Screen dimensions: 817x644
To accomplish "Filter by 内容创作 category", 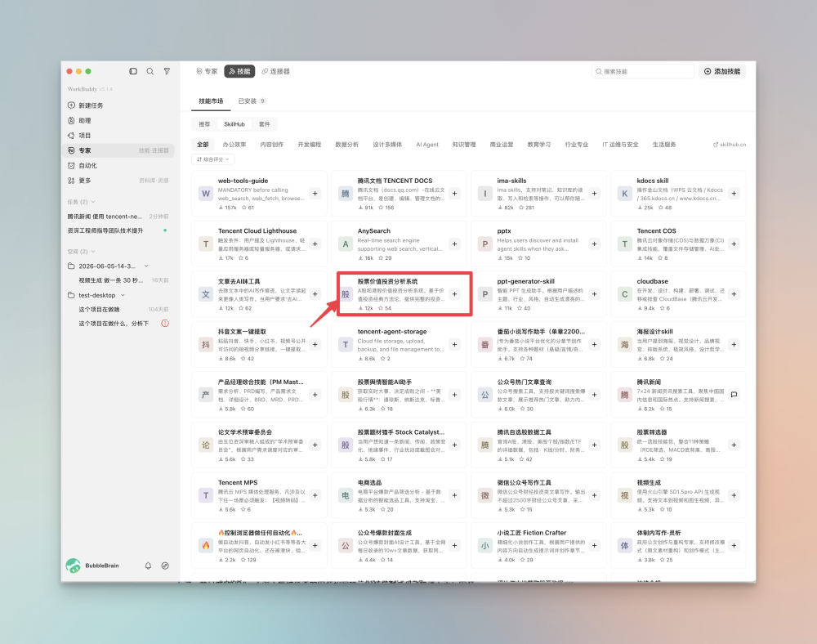I will click(272, 145).
